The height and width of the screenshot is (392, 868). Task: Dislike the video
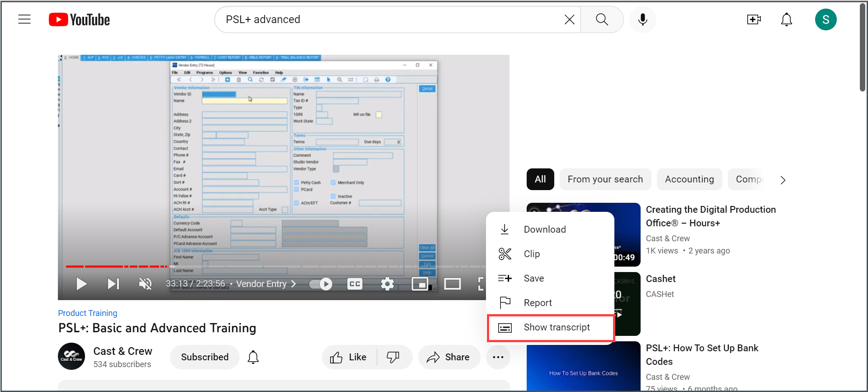coord(393,357)
